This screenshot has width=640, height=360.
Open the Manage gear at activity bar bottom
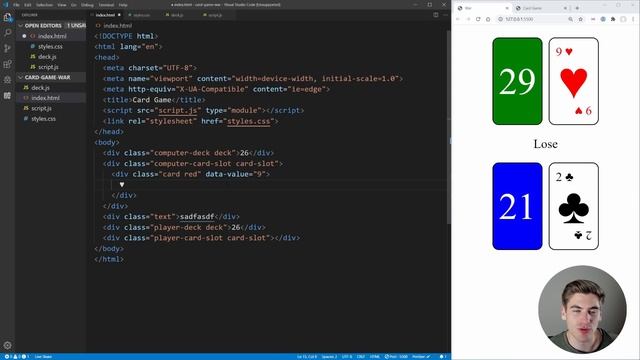point(7,345)
